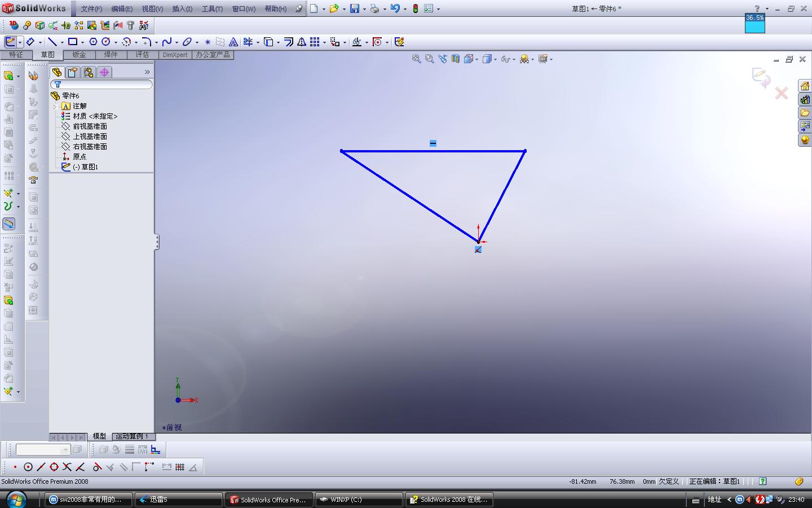This screenshot has height=508, width=812.
Task: Select the Mirror Entities tool
Action: coord(302,42)
